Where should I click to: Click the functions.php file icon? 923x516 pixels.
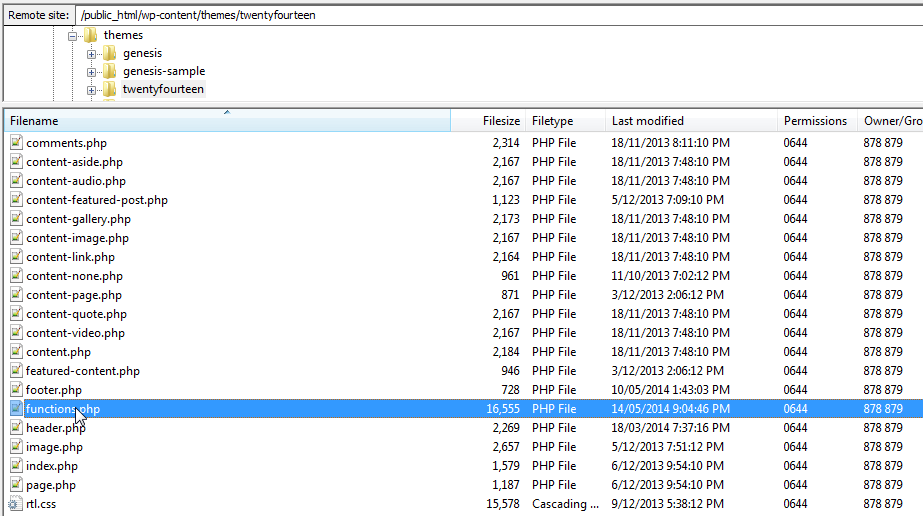[x=16, y=409]
